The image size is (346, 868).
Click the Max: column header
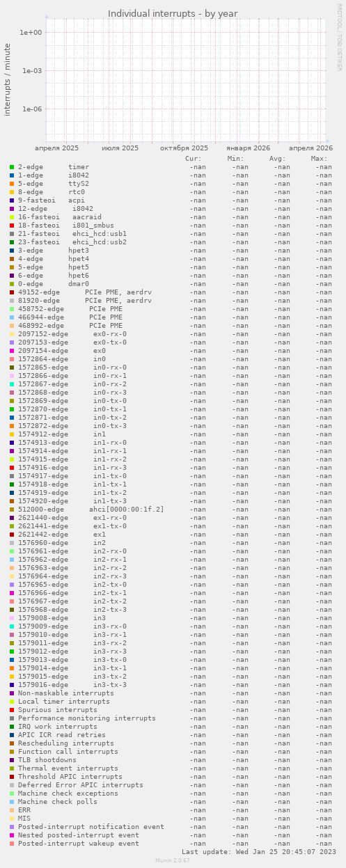click(x=319, y=159)
